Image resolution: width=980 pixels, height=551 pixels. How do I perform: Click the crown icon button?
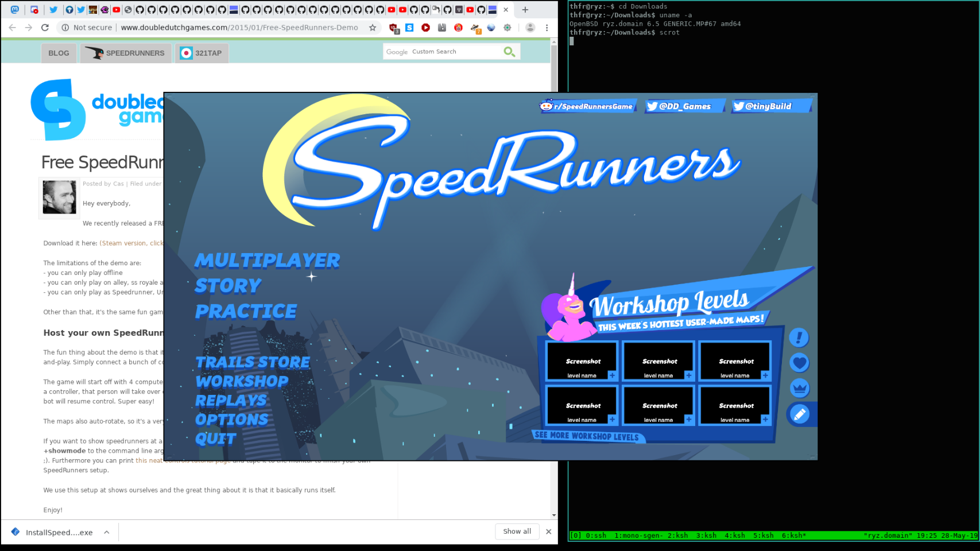pyautogui.click(x=799, y=388)
